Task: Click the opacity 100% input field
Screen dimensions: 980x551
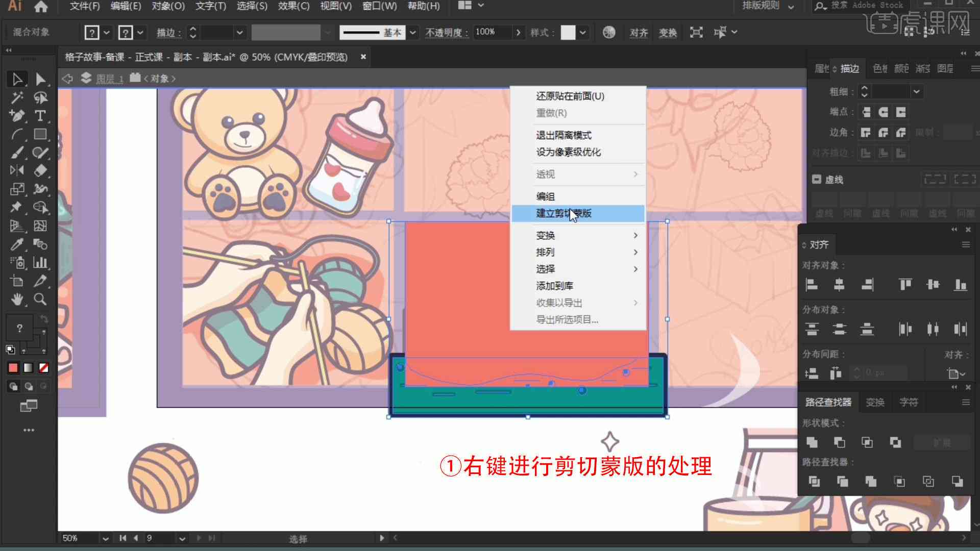Action: coord(493,32)
